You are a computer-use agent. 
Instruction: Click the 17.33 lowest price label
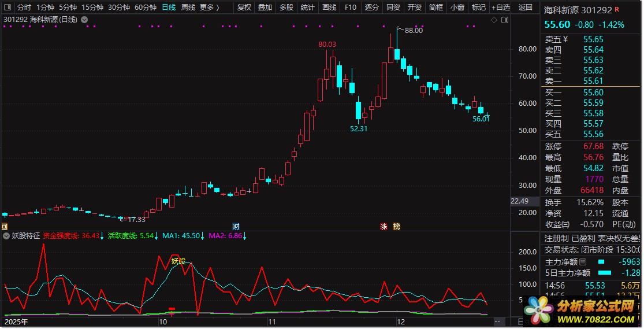pos(137,220)
